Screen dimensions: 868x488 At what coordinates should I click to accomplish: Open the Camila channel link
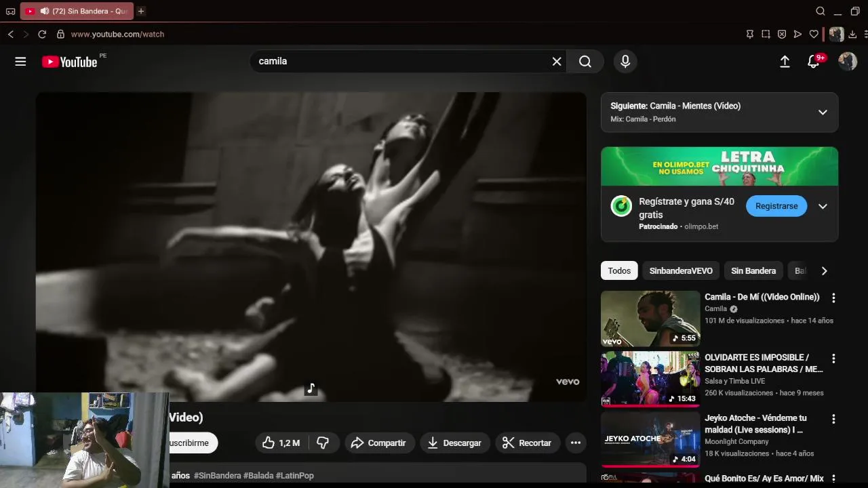(715, 308)
